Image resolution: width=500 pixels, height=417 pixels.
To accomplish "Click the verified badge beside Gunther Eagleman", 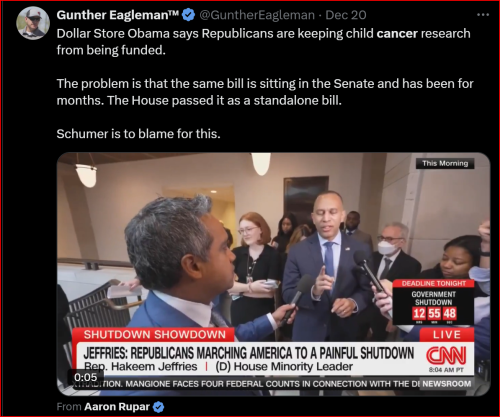I will [189, 15].
